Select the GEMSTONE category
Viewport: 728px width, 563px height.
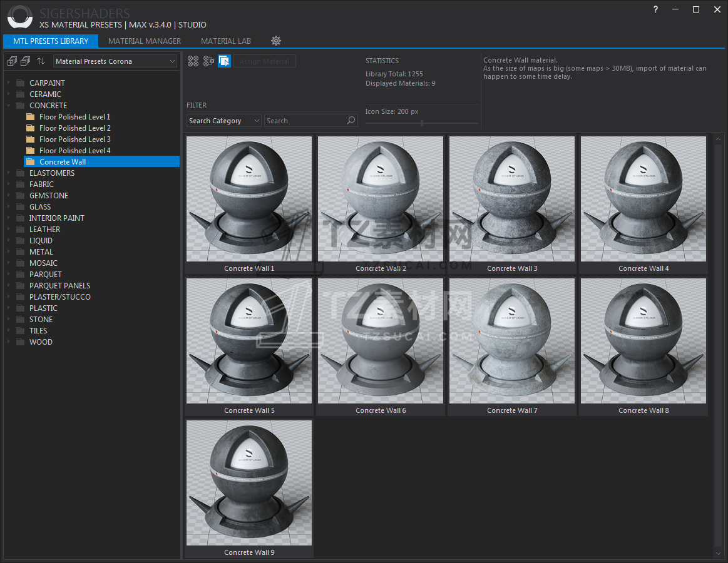click(49, 195)
